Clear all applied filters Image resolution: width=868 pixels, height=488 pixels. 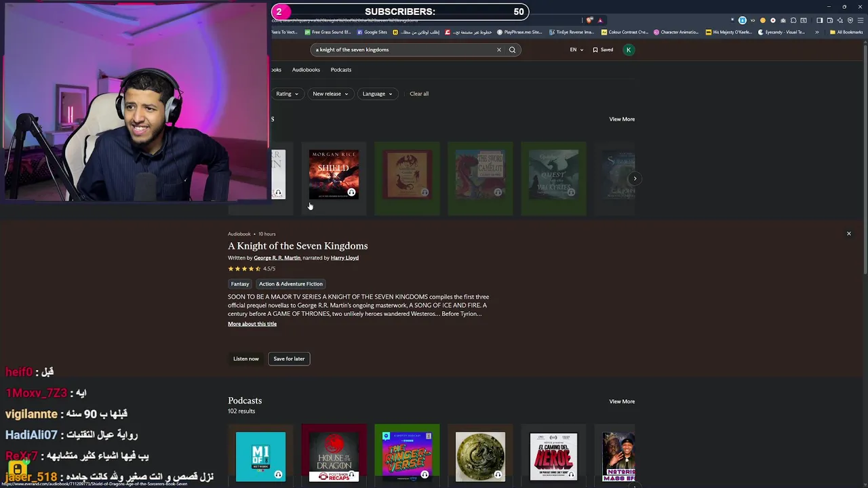click(x=419, y=94)
